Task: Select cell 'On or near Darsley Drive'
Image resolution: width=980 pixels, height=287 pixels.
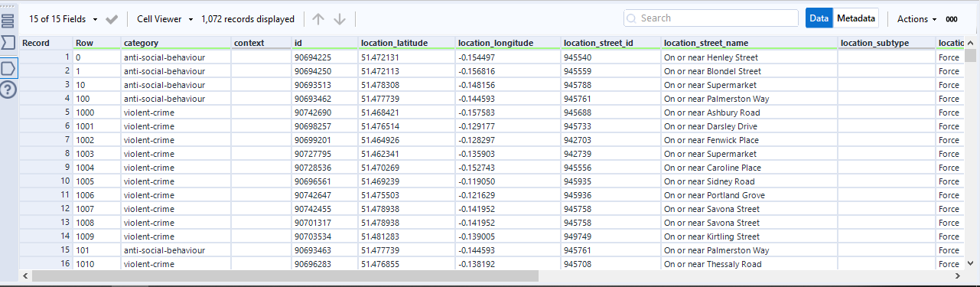Action: [x=749, y=126]
